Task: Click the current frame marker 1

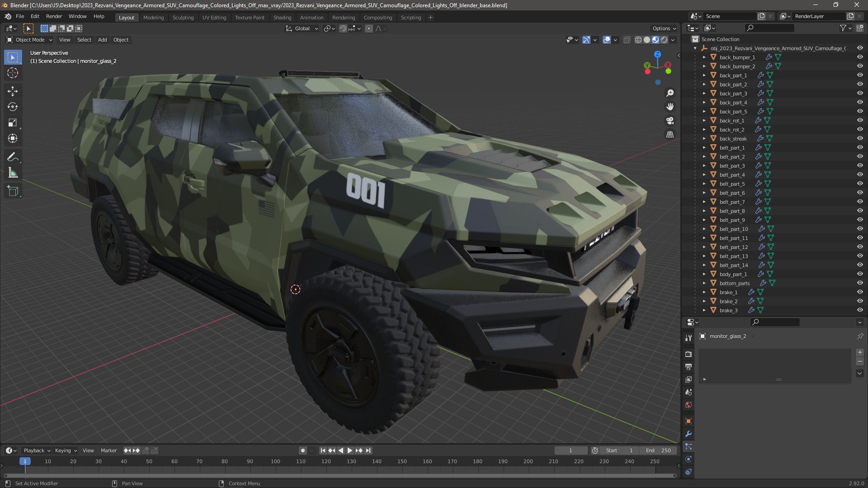Action: 25,461
